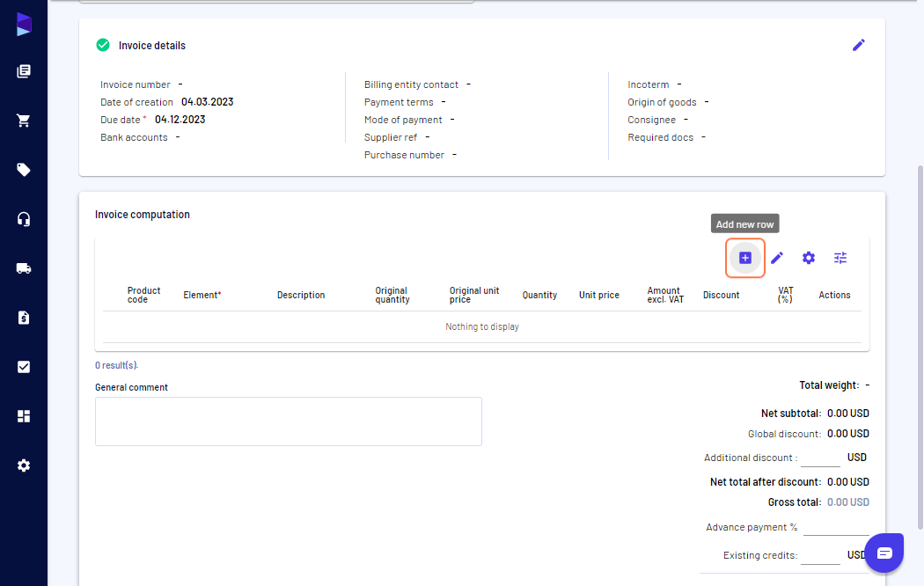Click the Product code column header
Viewport: 924px width, 586px height.
point(143,295)
